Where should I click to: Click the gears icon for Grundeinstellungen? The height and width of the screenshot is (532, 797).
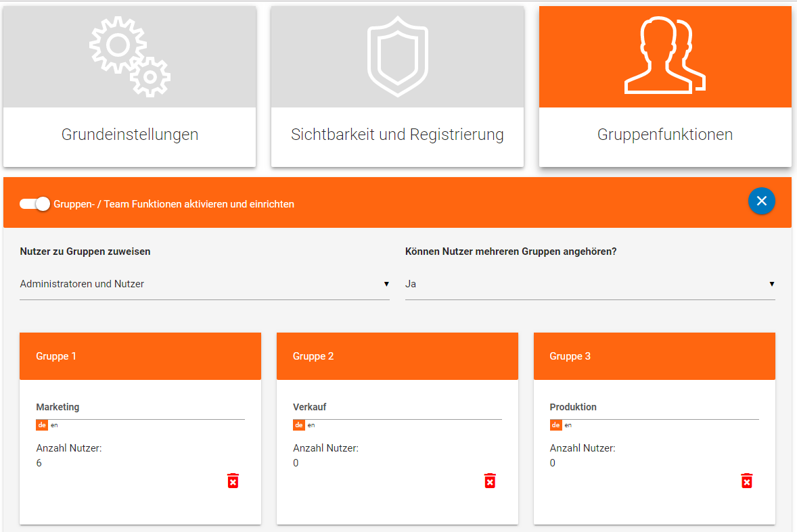(x=130, y=57)
